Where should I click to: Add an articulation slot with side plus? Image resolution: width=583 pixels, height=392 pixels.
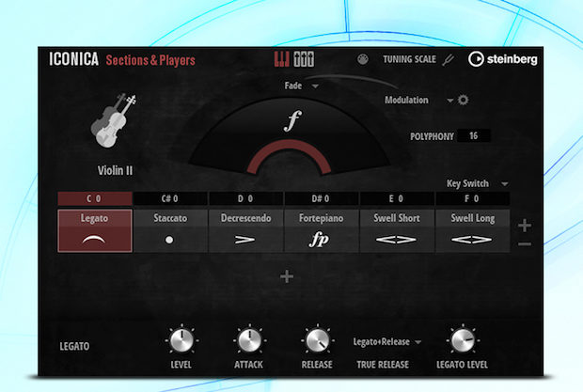525,226
